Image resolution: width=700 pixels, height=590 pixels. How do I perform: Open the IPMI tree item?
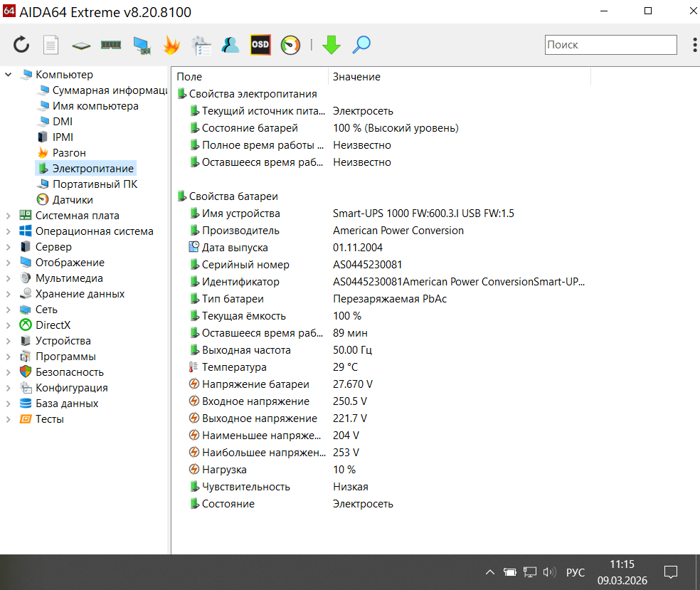63,137
